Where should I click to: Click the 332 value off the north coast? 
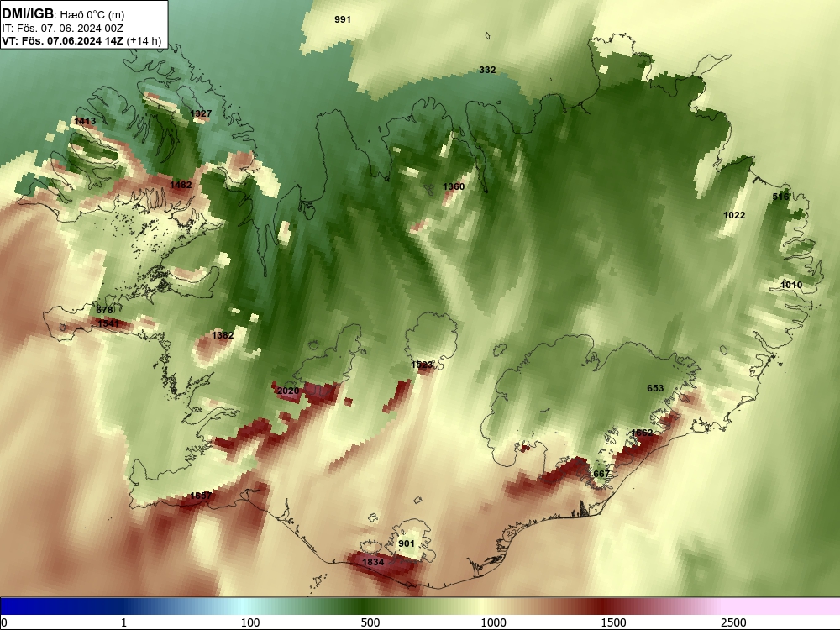click(487, 71)
